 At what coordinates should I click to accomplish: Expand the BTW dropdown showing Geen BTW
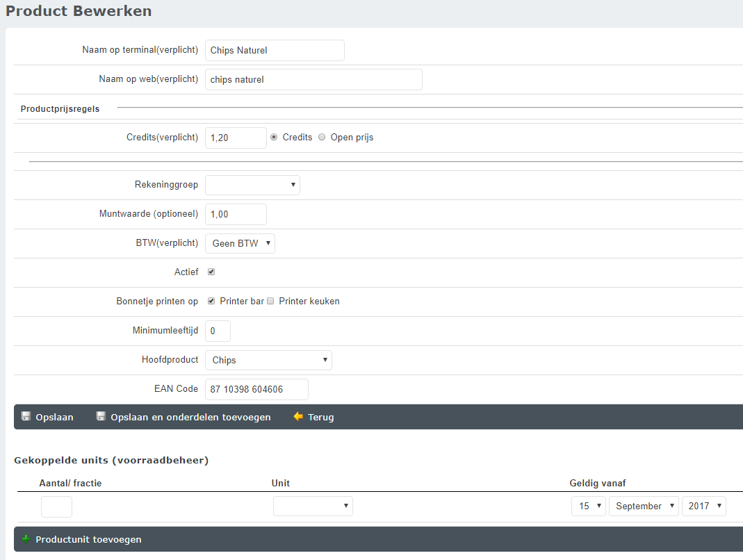click(x=240, y=243)
